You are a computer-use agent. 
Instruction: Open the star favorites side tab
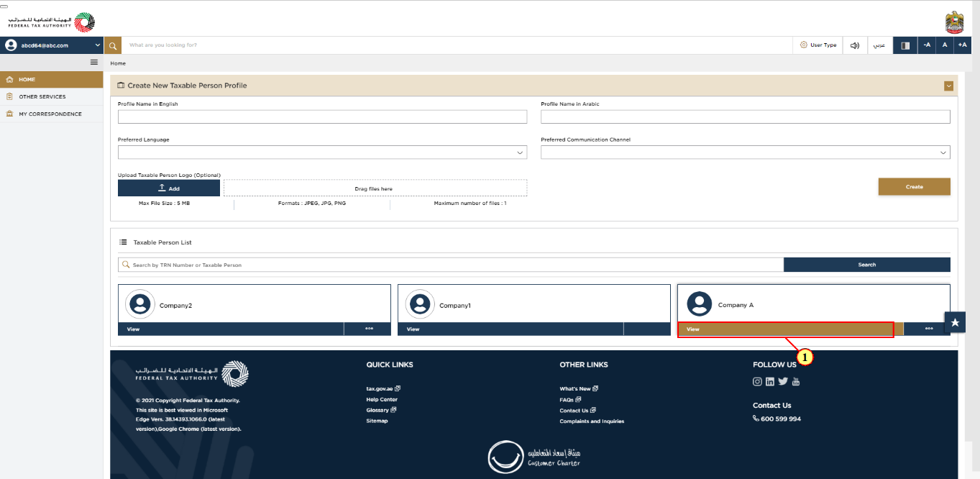coord(955,322)
